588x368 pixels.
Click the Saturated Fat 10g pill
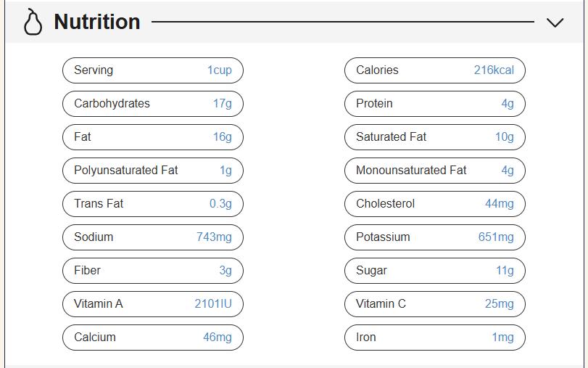(x=434, y=137)
